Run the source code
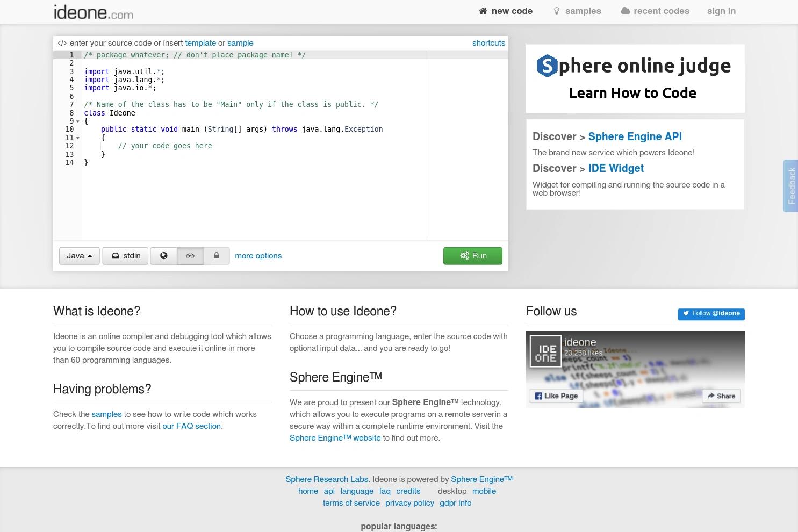 473,256
